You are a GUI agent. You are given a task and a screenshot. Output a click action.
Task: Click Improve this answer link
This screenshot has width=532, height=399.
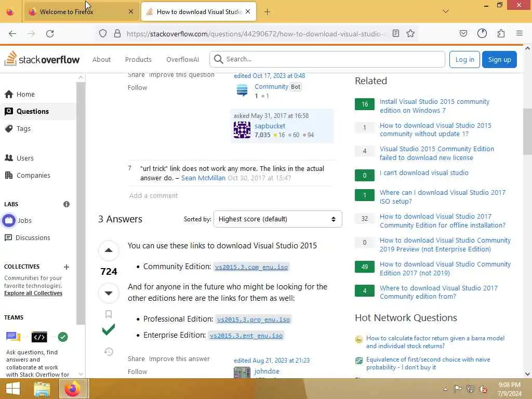click(x=179, y=359)
